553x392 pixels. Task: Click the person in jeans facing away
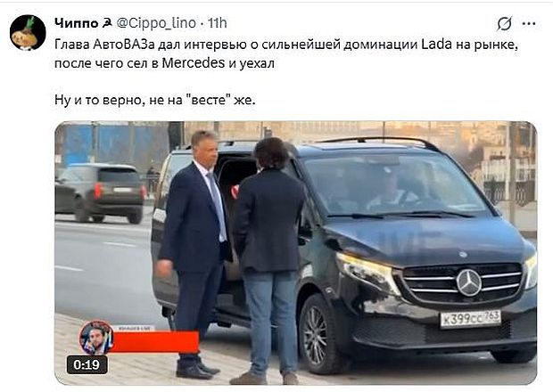(x=268, y=261)
